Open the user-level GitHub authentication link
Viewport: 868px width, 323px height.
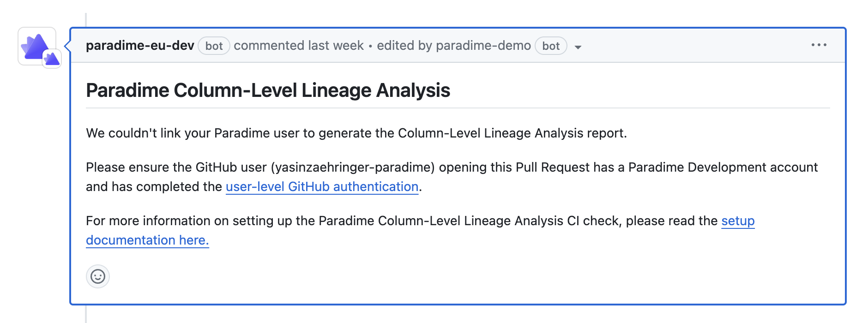coord(322,187)
